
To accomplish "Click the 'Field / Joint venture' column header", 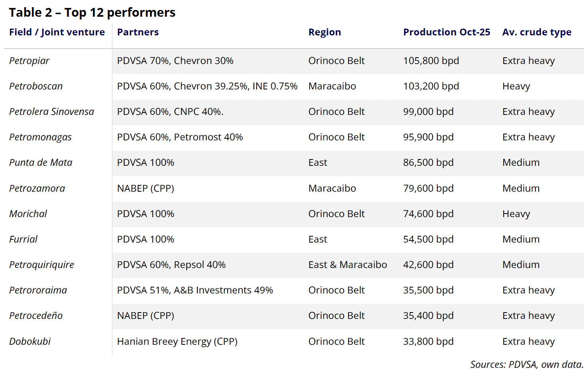I will tap(57, 32).
